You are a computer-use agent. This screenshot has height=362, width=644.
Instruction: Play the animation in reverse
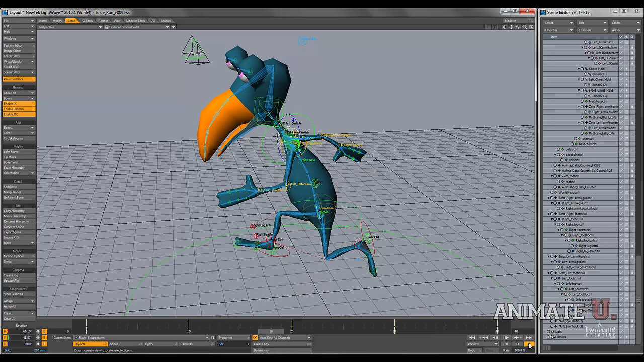pyautogui.click(x=506, y=344)
